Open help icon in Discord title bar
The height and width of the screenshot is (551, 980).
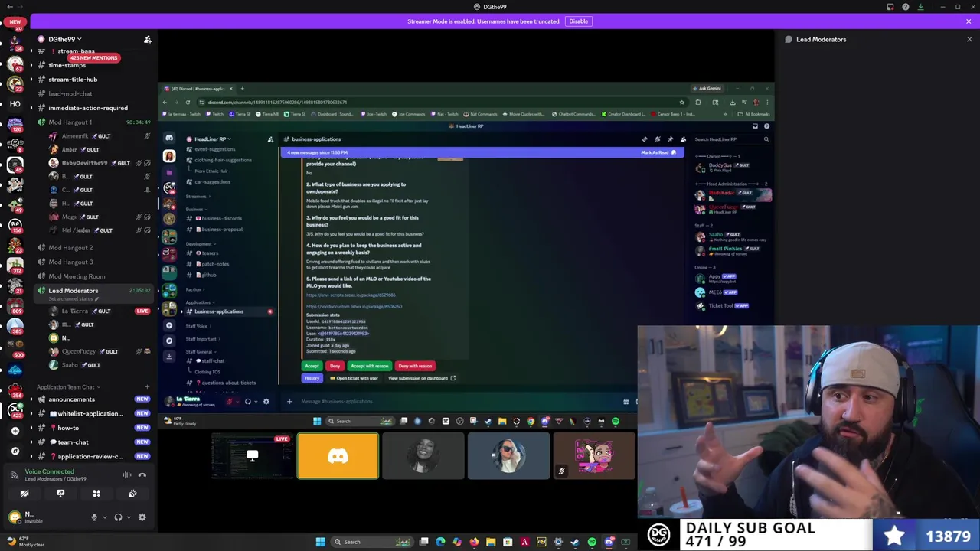[906, 7]
